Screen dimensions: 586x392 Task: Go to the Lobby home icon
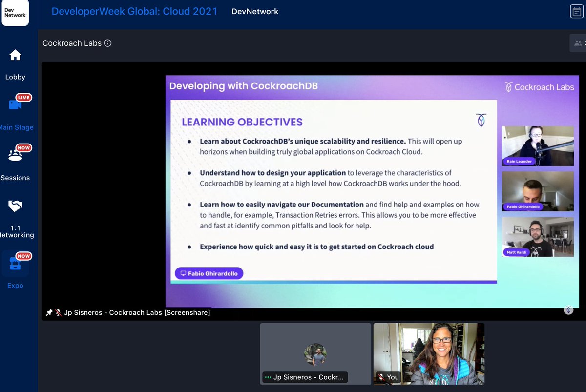(x=15, y=55)
